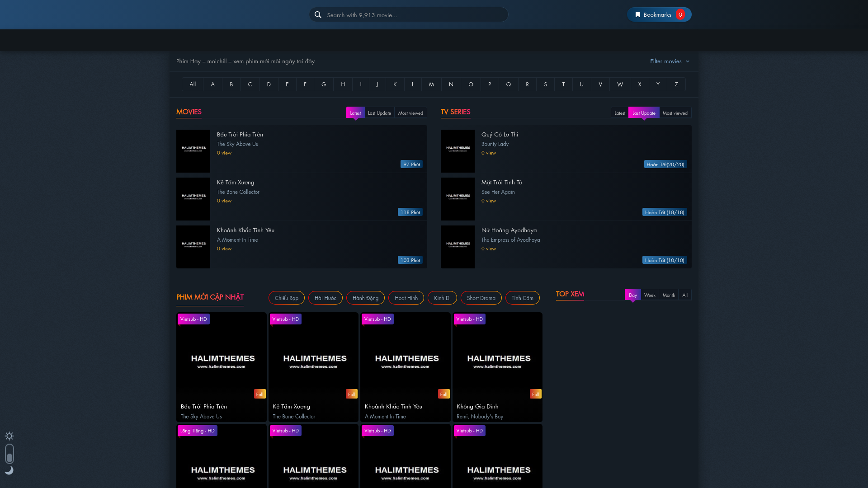Select the Hài Hước genre button
The height and width of the screenshot is (488, 868).
click(325, 298)
